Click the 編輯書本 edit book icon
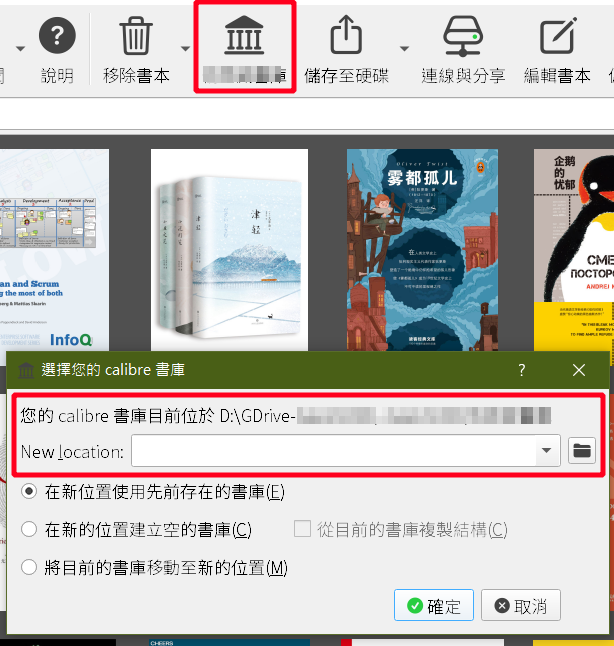 click(558, 37)
